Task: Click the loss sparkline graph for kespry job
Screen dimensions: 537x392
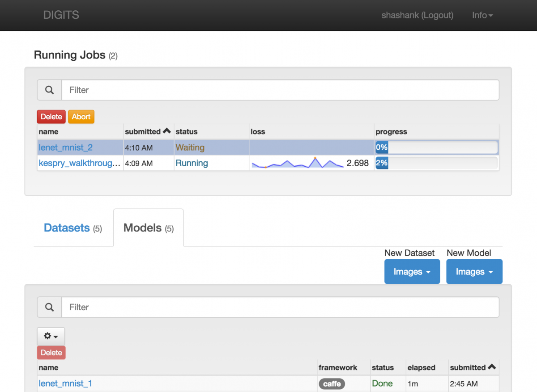Action: pos(298,164)
